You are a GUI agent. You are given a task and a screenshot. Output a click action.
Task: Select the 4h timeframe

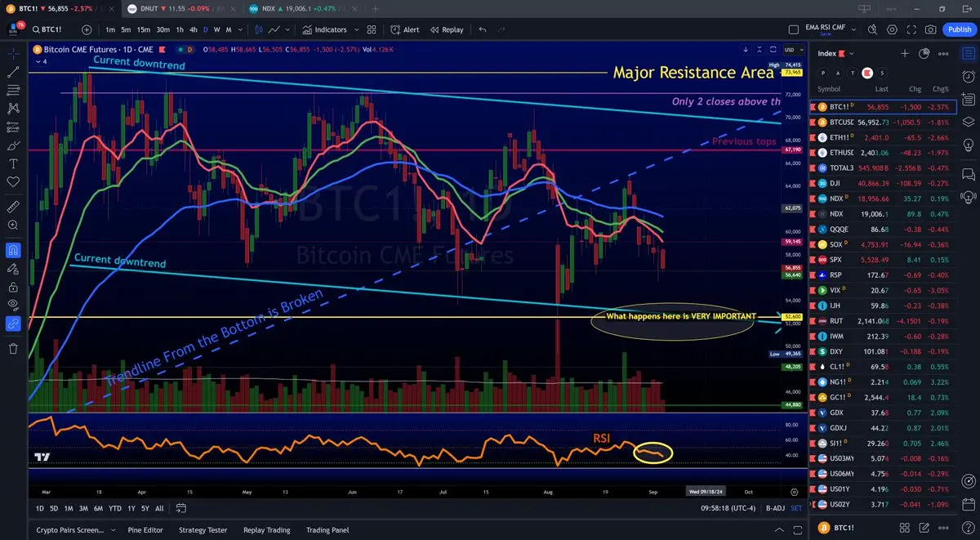tap(193, 29)
